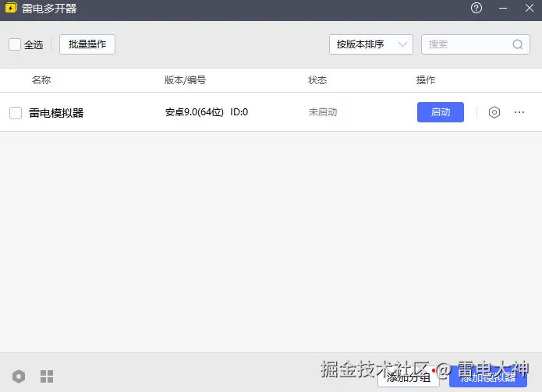542x392 pixels.
Task: Switch to grid arrangement icon at bottom
Action: (47, 376)
